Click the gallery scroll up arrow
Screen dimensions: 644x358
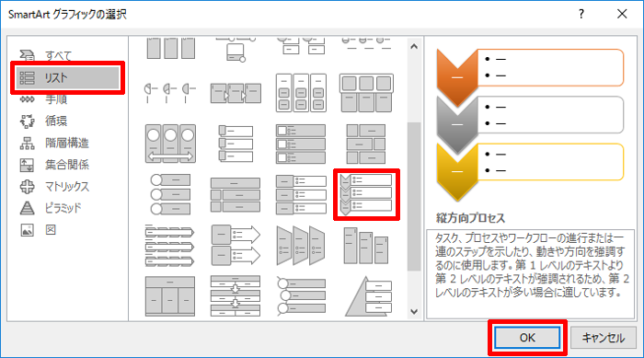point(414,46)
